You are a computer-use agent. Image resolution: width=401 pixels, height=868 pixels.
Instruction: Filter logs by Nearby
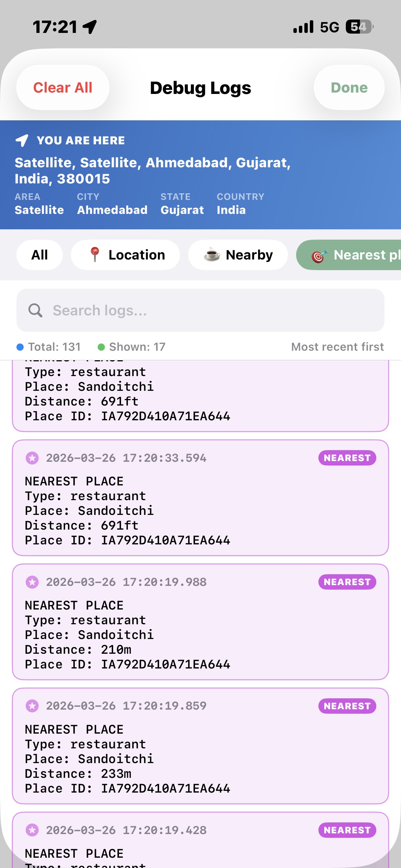[x=238, y=255]
